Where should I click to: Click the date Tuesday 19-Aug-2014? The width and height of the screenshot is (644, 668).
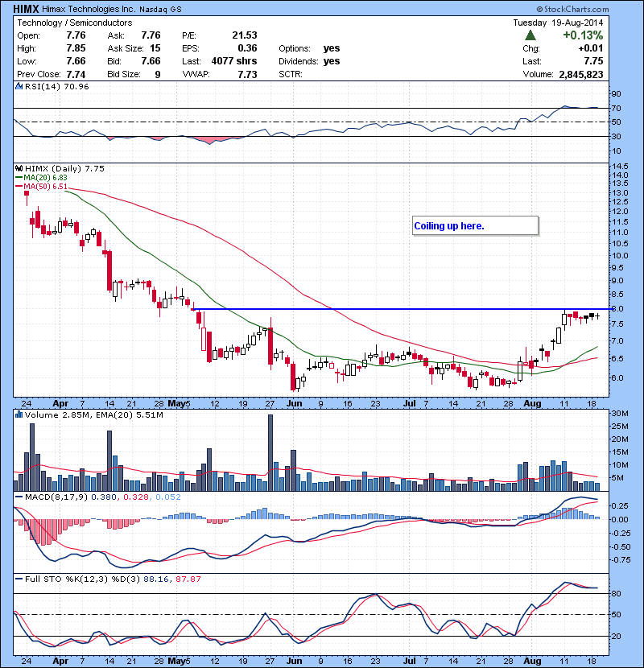click(x=558, y=23)
